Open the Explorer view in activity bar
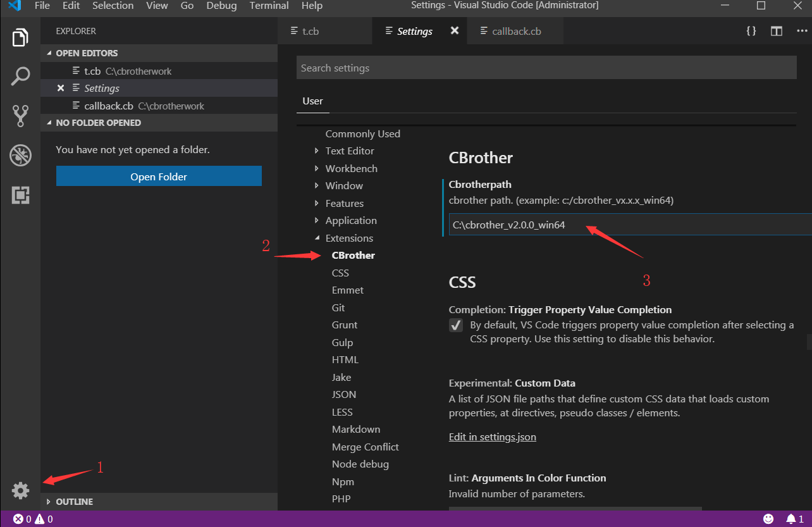The height and width of the screenshot is (527, 812). pyautogui.click(x=20, y=38)
